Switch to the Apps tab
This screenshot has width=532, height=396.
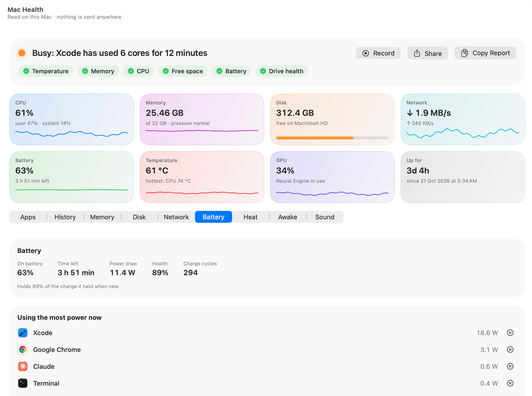pyautogui.click(x=28, y=217)
